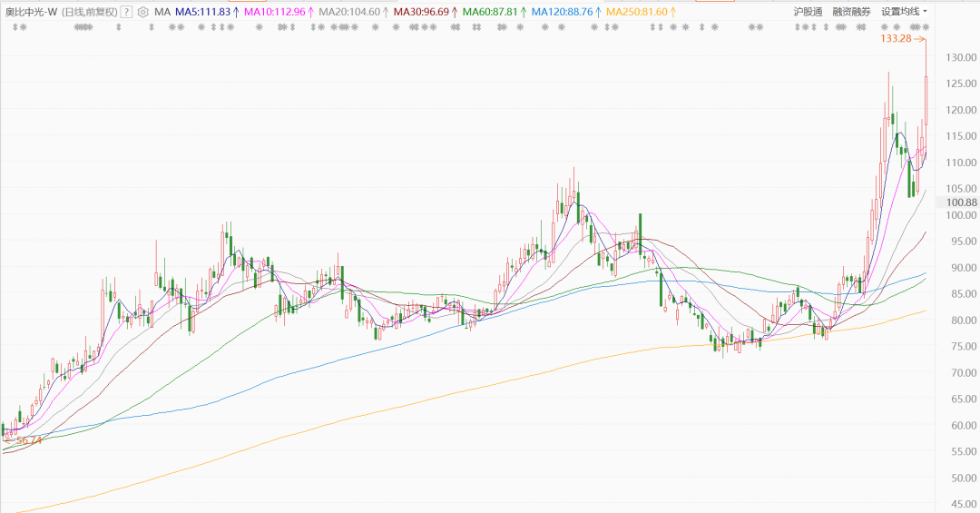The image size is (980, 513).
Task: Expand the 设置均线 dropdown
Action: point(905,12)
